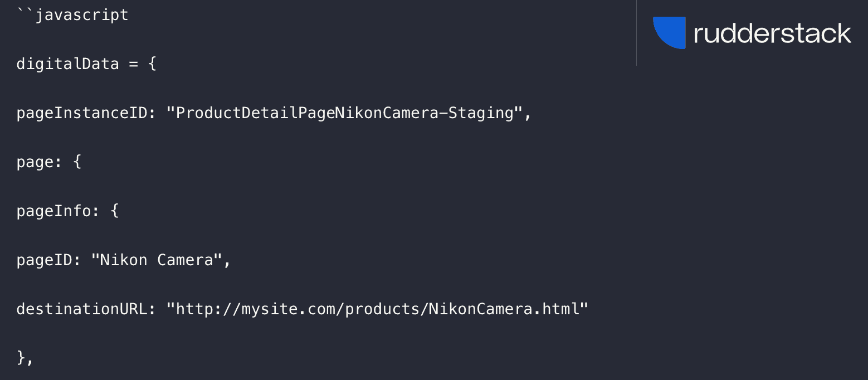Click the backticks before javascript
Viewport: 868px width, 380px height.
click(25, 12)
